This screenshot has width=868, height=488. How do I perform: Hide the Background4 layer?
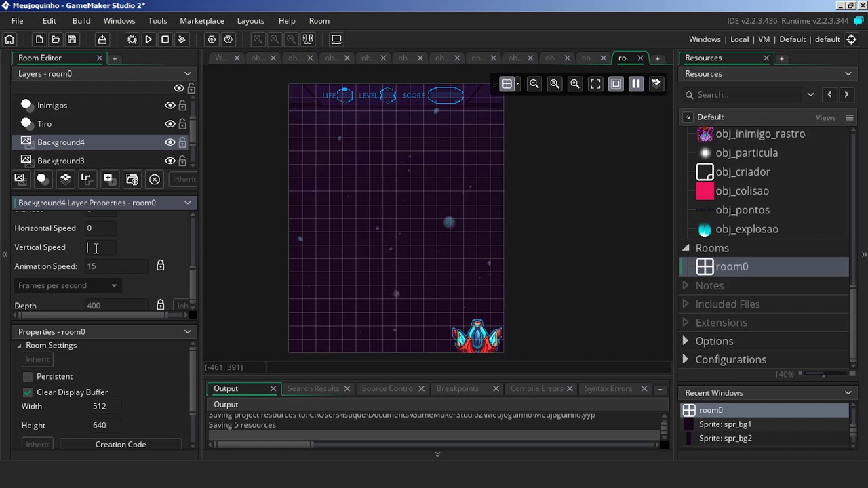(x=170, y=142)
